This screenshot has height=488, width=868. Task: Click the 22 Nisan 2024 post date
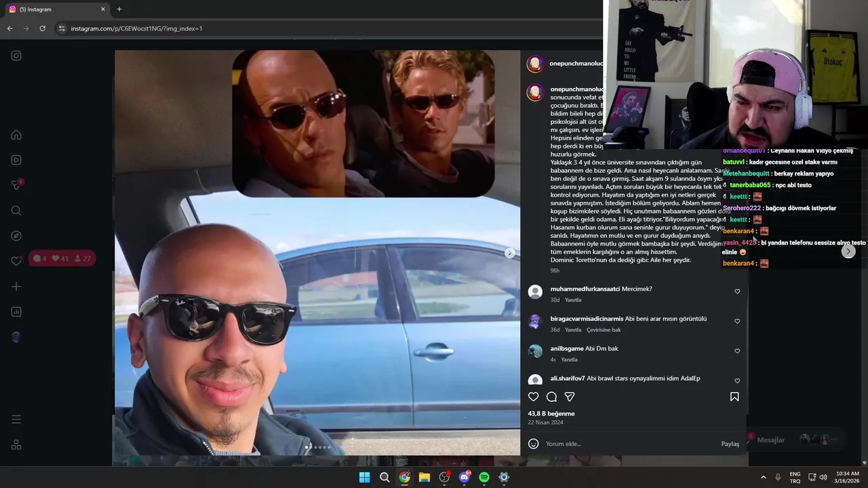pyautogui.click(x=546, y=422)
